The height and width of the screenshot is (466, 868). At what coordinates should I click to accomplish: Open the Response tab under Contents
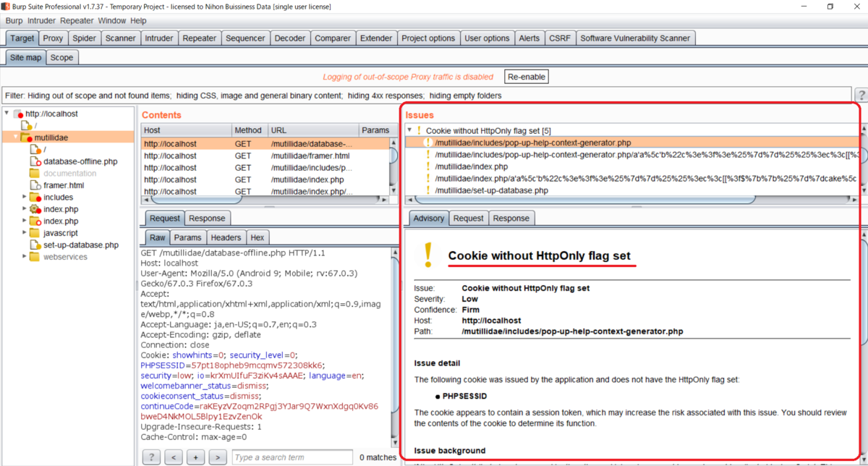pyautogui.click(x=207, y=218)
